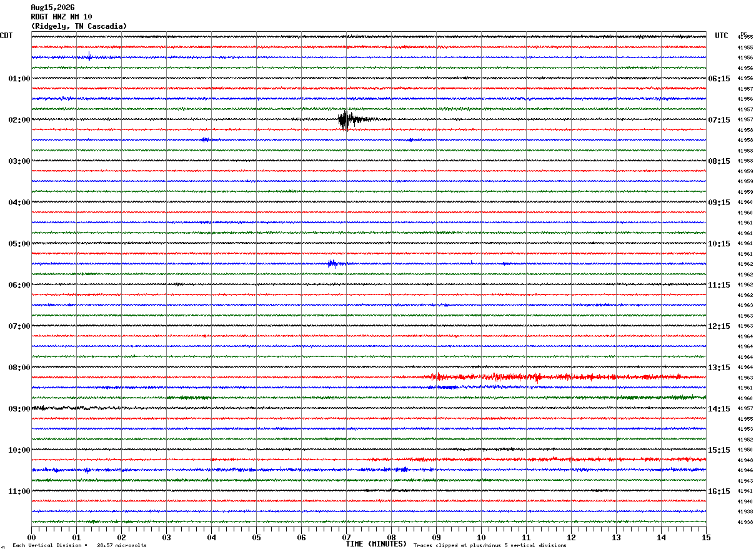Click the 16:15 UTC time label
Image resolution: width=756 pixels, height=554 pixels.
point(719,491)
